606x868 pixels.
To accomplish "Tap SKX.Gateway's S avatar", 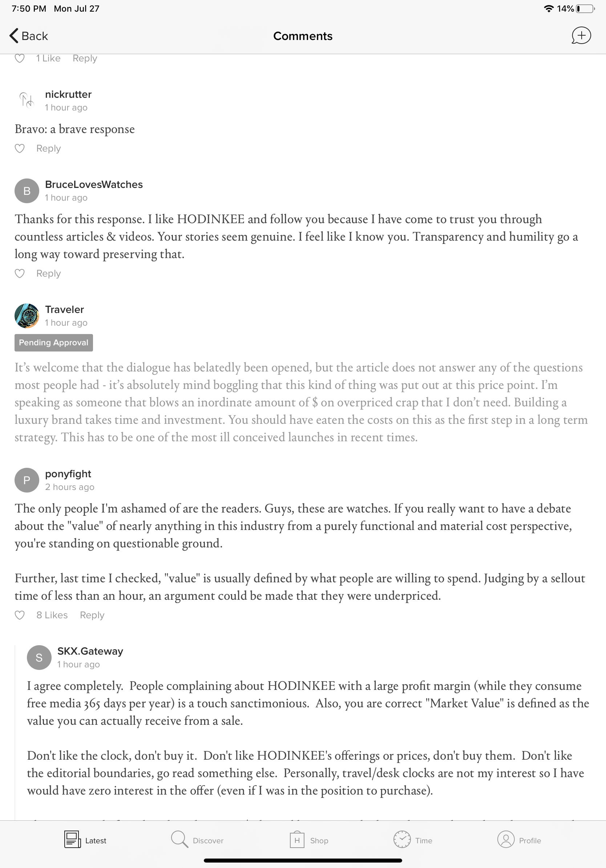I will point(39,658).
